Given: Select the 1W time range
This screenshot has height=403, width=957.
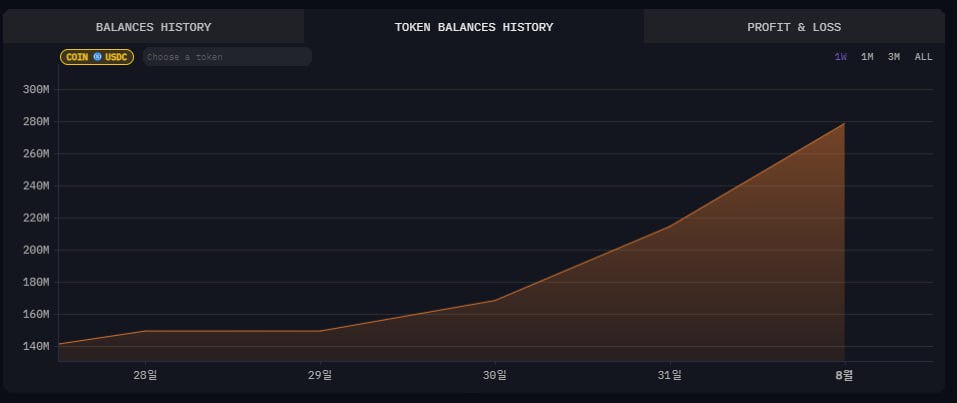Looking at the screenshot, I should click(840, 57).
